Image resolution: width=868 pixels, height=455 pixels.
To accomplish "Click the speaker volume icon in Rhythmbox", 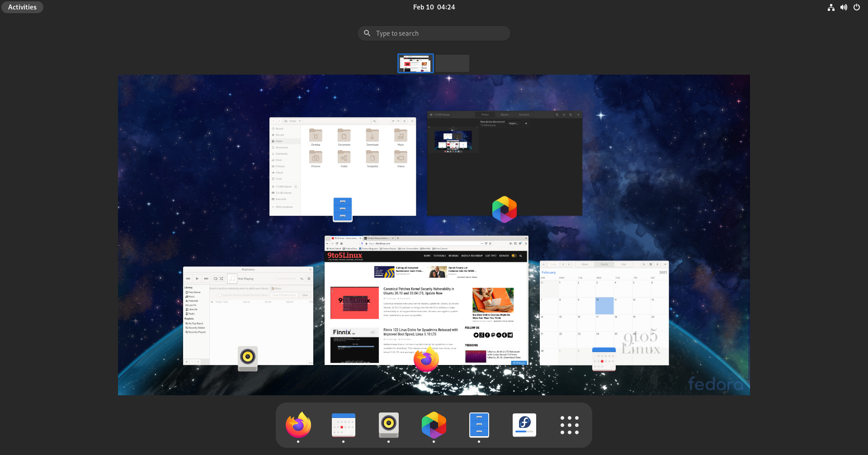I will (302, 279).
